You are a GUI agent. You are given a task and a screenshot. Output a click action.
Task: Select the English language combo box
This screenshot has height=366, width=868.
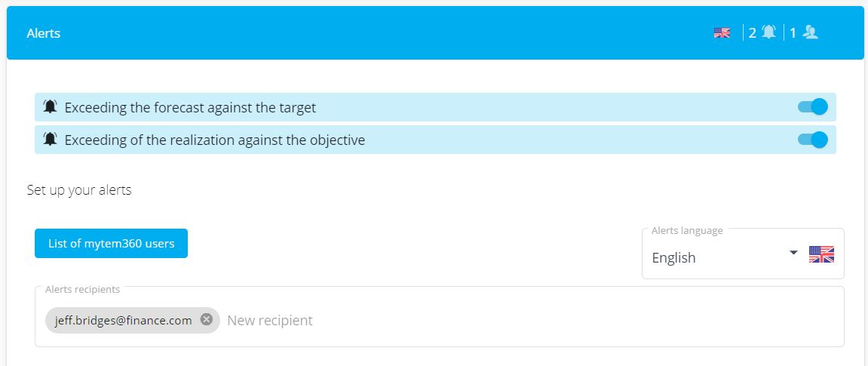tap(743, 254)
